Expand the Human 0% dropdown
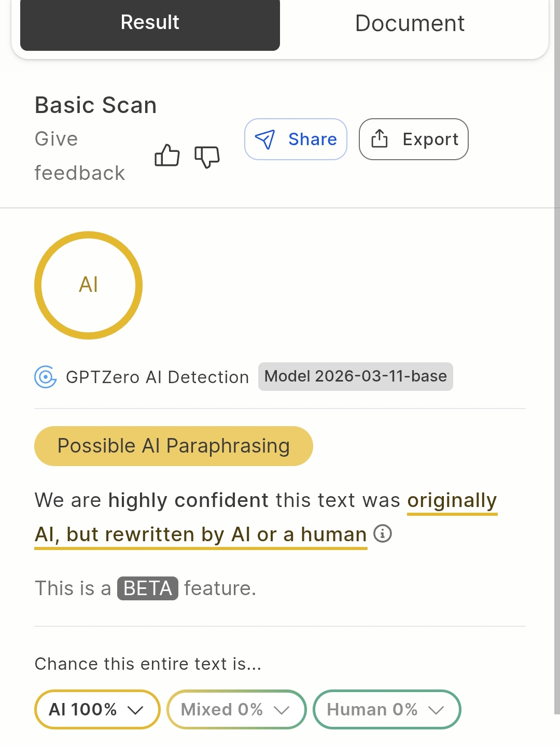 coord(386,709)
